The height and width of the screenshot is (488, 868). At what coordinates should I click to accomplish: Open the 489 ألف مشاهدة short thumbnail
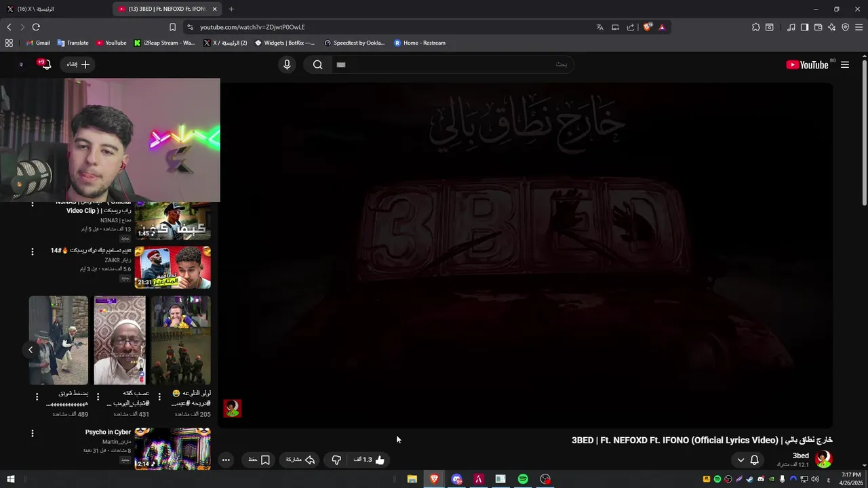tap(58, 340)
